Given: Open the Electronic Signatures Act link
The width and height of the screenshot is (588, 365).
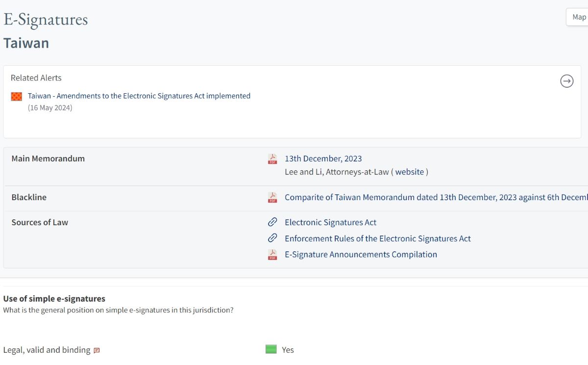Looking at the screenshot, I should click(330, 222).
